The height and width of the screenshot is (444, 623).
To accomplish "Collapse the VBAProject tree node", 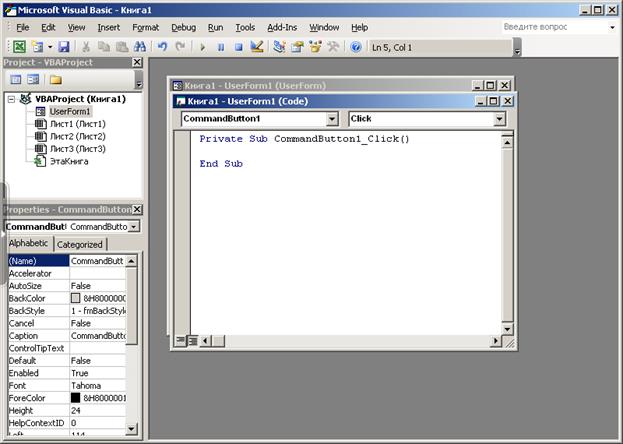I will click(11, 100).
